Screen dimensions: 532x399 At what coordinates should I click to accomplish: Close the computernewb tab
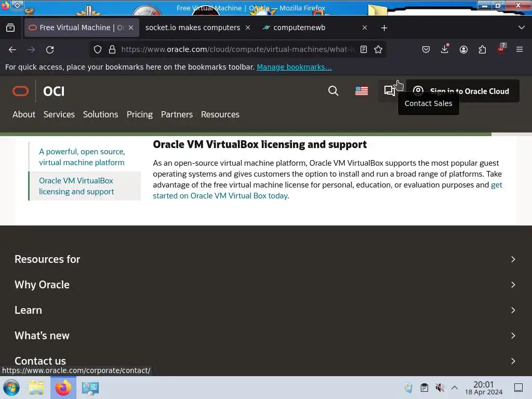[365, 28]
